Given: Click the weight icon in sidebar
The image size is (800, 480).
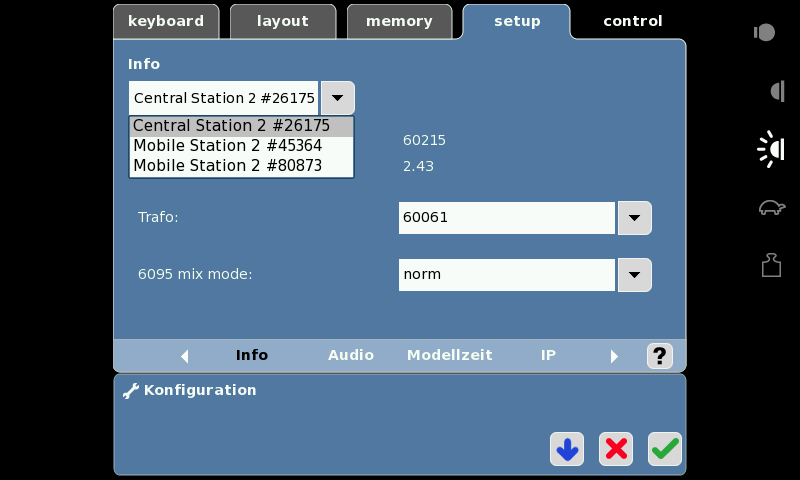Looking at the screenshot, I should [x=771, y=265].
